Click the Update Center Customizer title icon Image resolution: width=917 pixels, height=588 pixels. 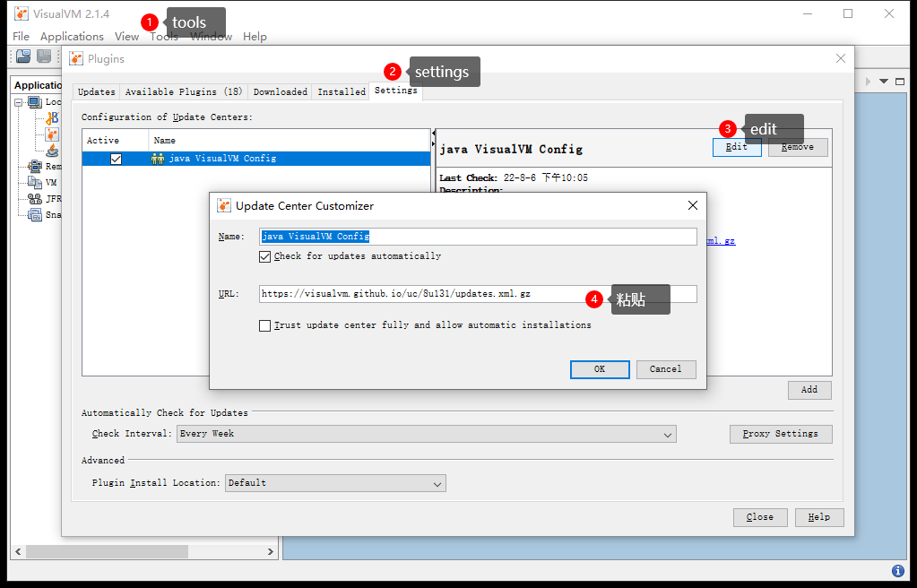[224, 205]
